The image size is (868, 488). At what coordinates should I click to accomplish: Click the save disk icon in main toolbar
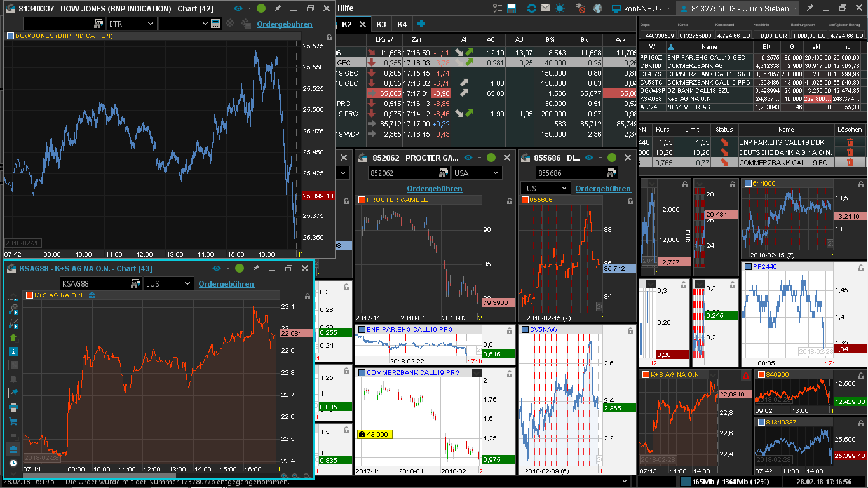pos(512,8)
